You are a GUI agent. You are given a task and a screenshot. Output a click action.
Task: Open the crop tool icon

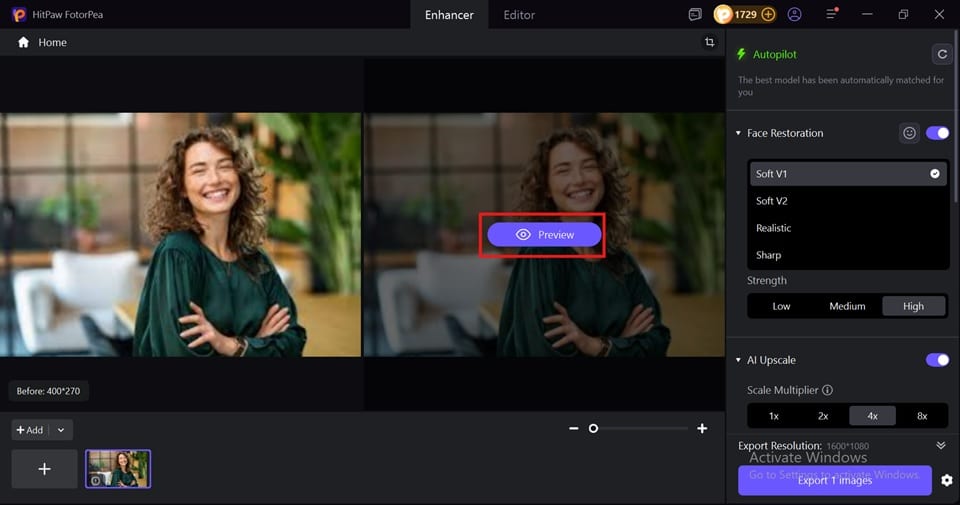(x=709, y=42)
